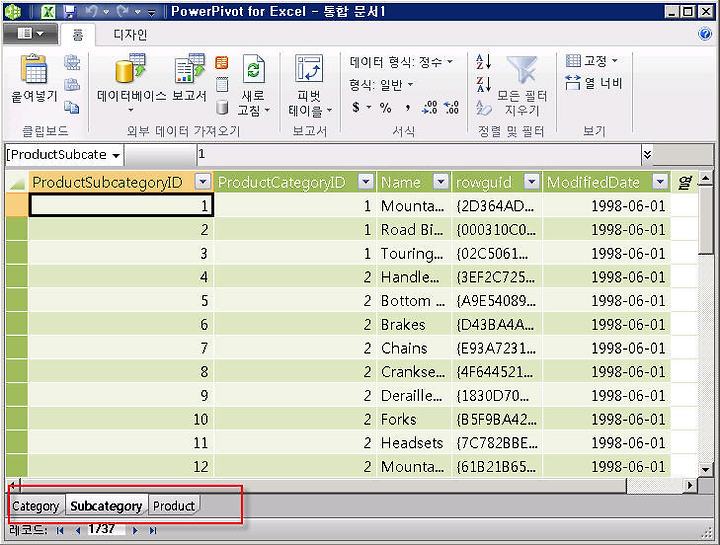This screenshot has height=545, width=720.
Task: Select the Brakes name cell
Action: (414, 325)
